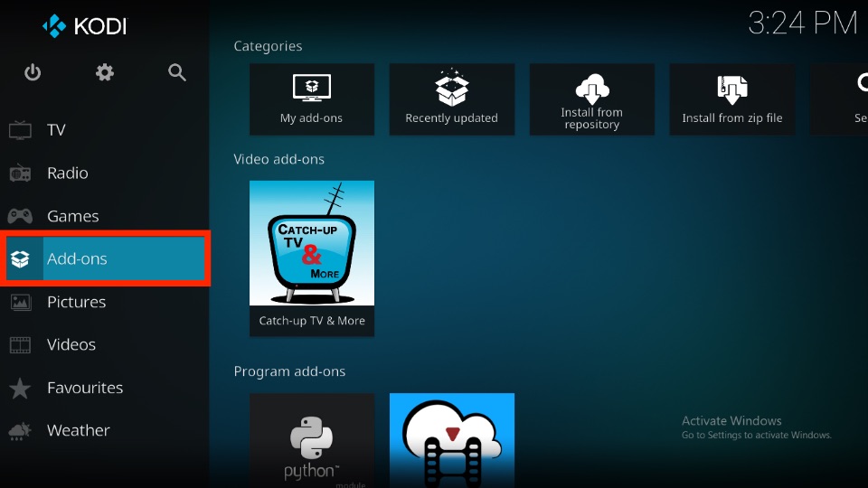
Task: Go to the Pictures section
Action: pos(105,302)
